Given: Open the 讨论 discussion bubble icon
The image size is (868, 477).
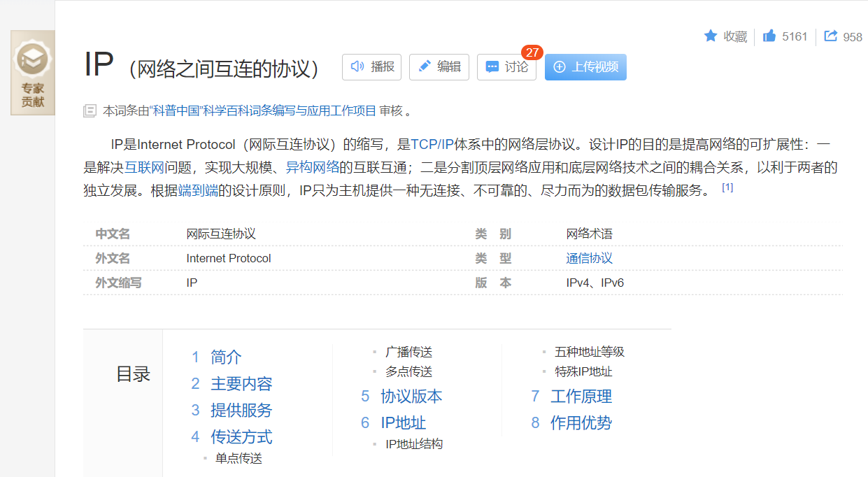Looking at the screenshot, I should coord(492,67).
